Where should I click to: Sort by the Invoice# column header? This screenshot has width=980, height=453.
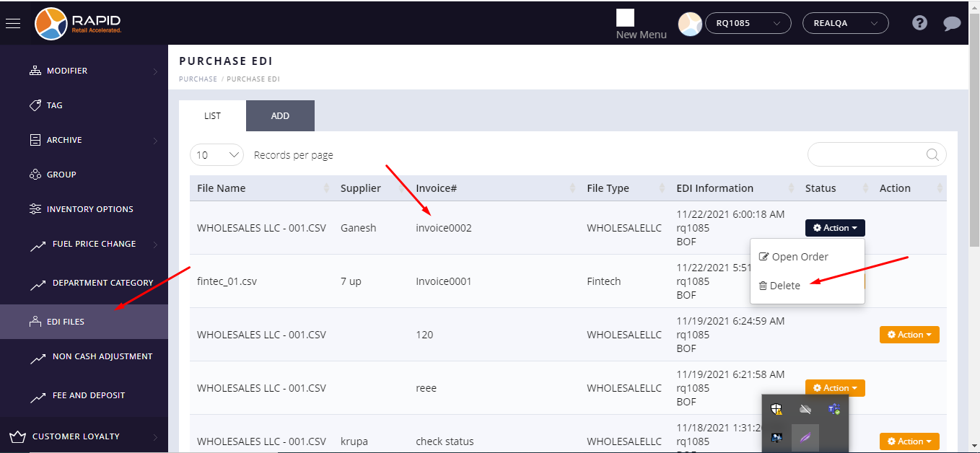pos(436,188)
